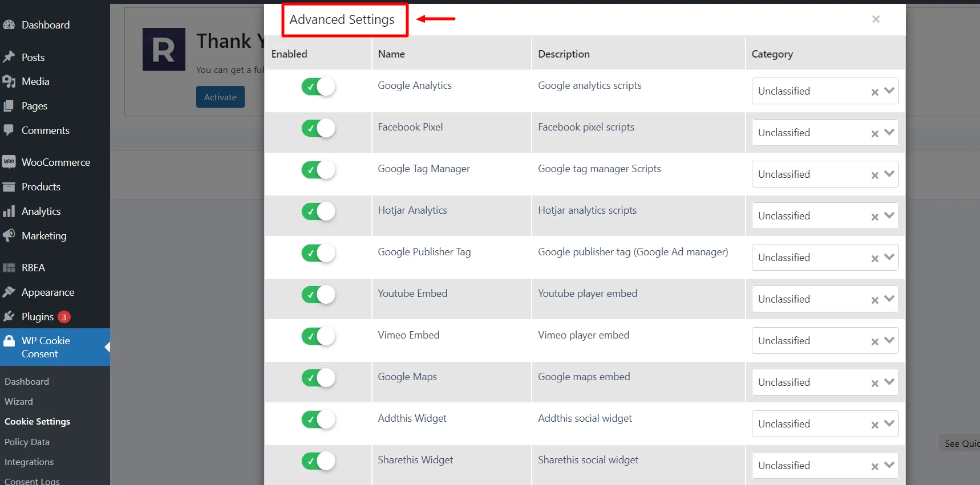Switch off the Sharethis Widget toggle
Viewport: 980px width, 485px height.
point(318,461)
